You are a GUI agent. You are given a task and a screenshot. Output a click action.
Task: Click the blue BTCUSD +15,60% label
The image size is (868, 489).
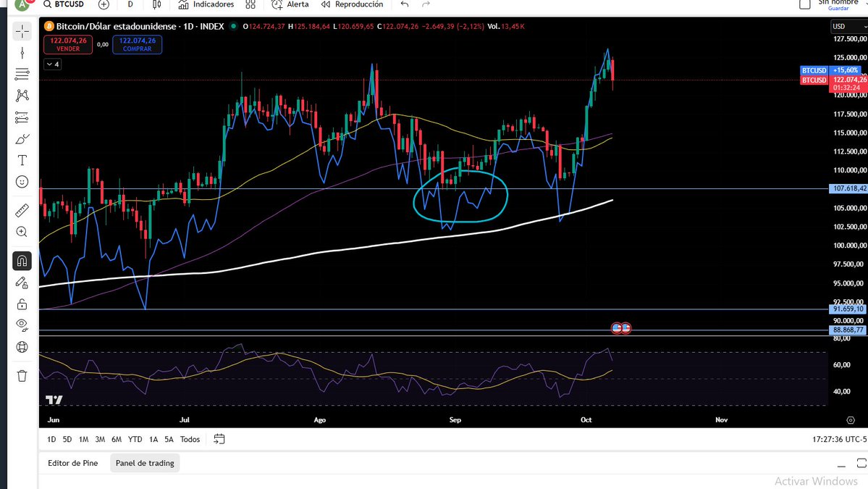coord(830,70)
